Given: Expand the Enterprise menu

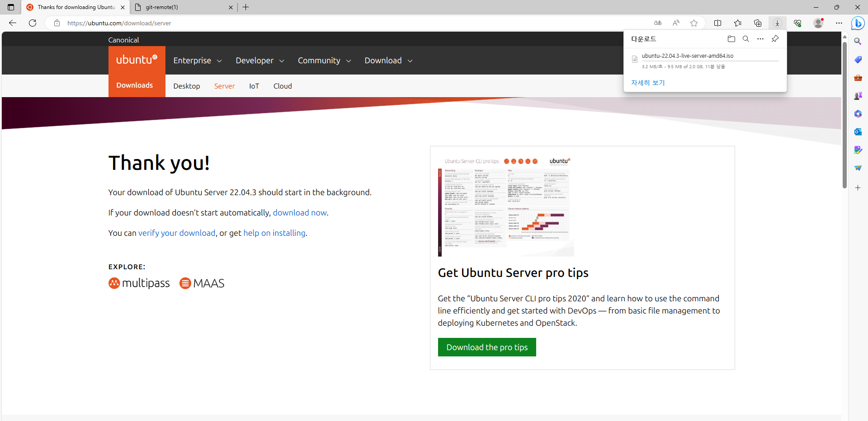Looking at the screenshot, I should 198,61.
